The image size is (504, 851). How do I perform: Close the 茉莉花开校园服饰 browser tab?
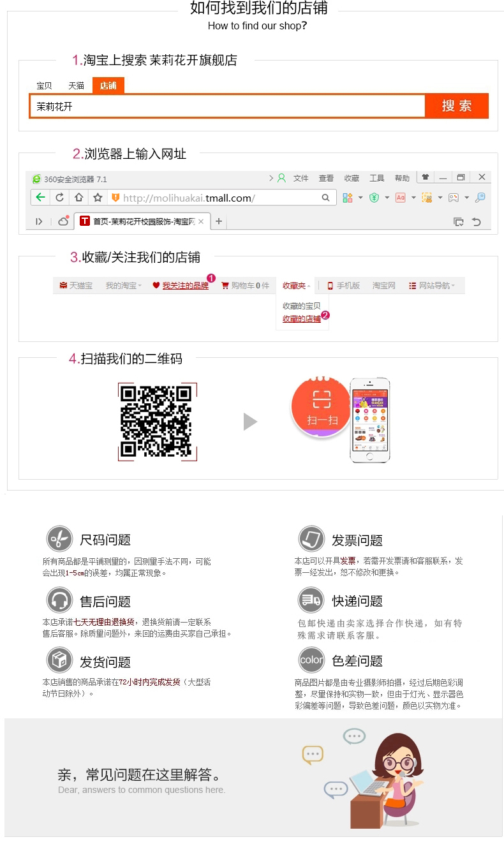click(x=201, y=221)
